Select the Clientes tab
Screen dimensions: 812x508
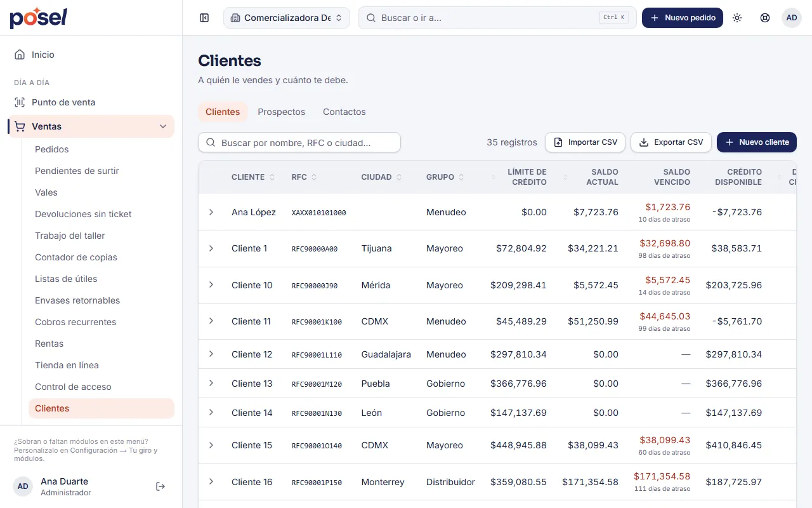223,112
